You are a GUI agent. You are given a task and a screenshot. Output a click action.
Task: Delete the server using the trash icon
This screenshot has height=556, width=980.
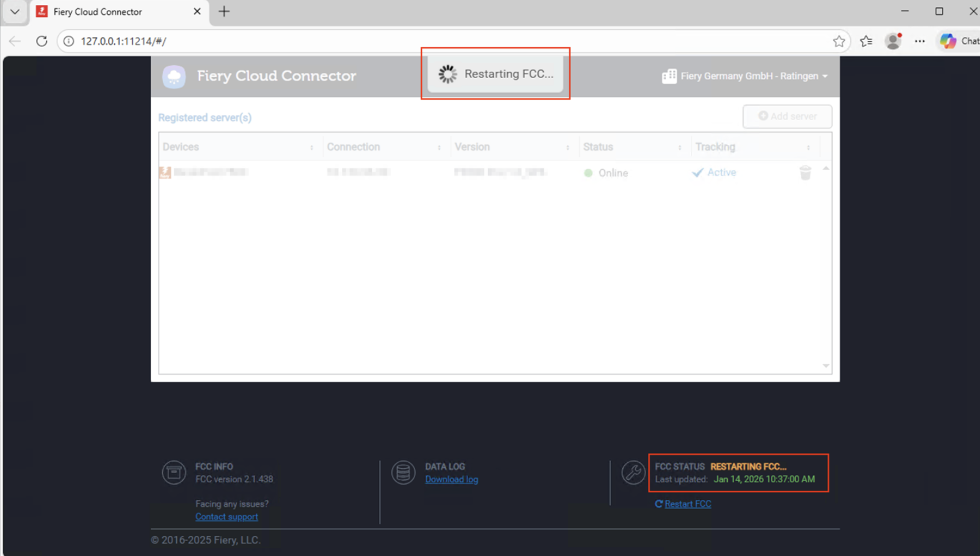pos(805,173)
